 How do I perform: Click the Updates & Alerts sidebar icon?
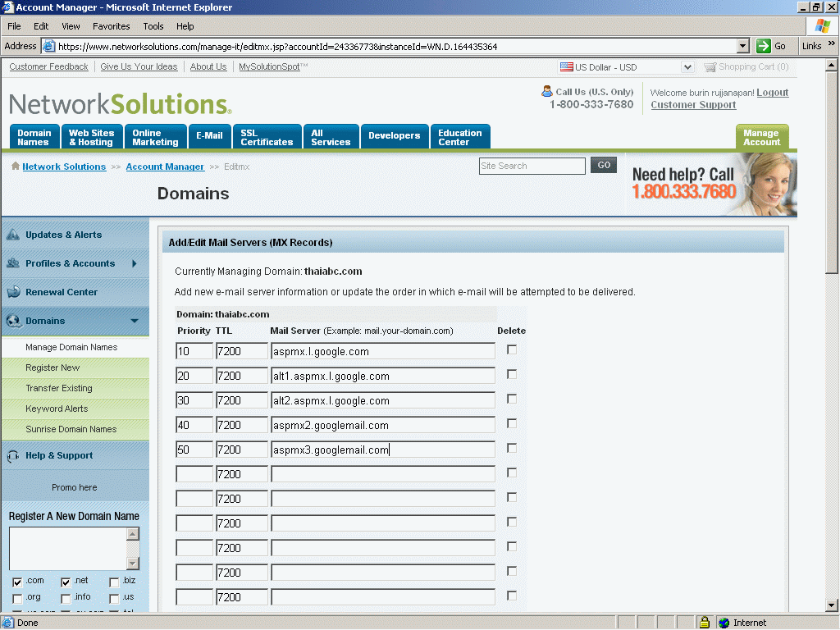coord(13,235)
